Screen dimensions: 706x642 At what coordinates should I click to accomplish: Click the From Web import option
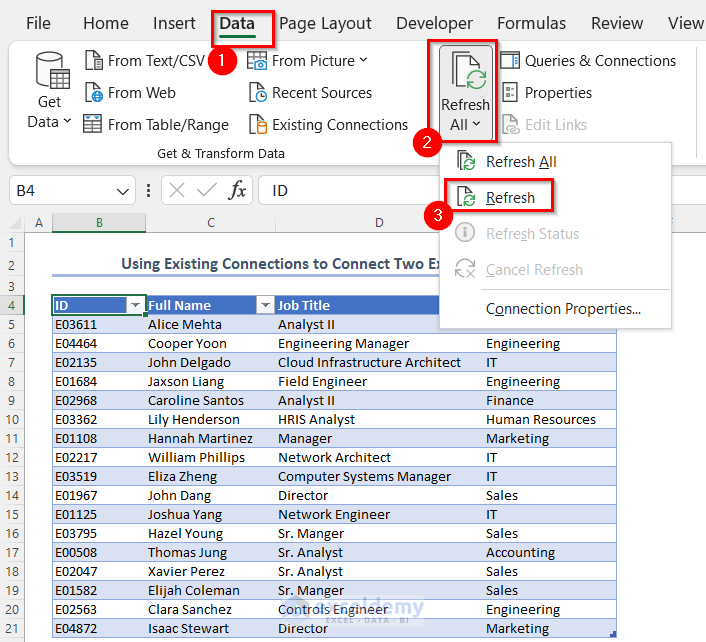pos(130,93)
